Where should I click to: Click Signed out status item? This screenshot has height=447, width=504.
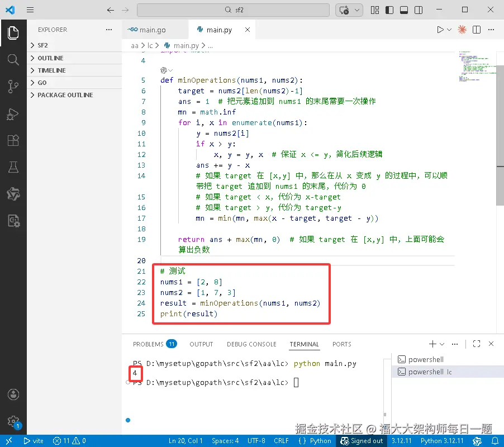coord(362,441)
